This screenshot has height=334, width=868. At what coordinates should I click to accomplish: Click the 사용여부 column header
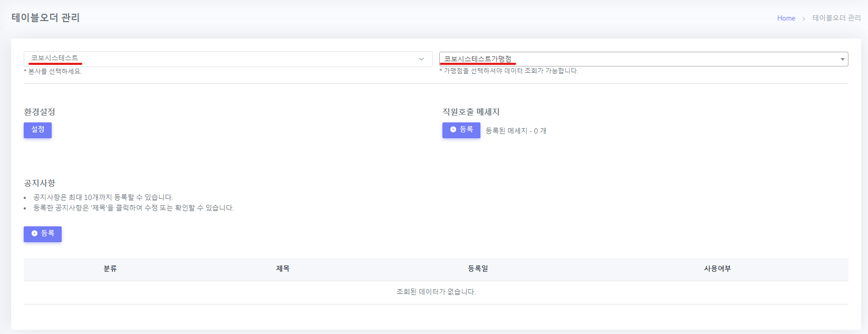[717, 269]
